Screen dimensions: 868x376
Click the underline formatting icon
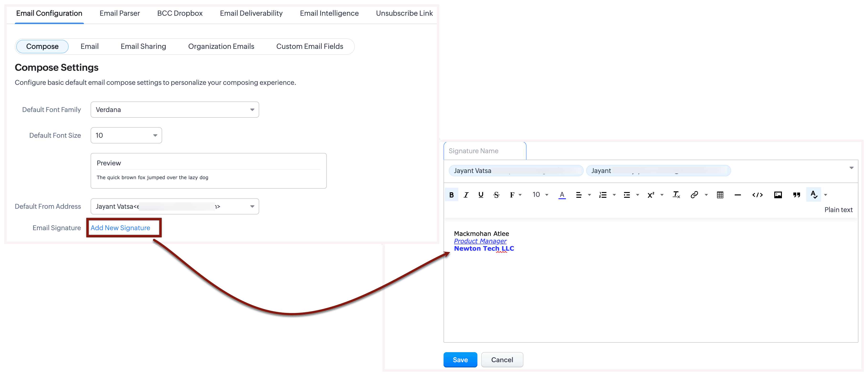(x=481, y=195)
